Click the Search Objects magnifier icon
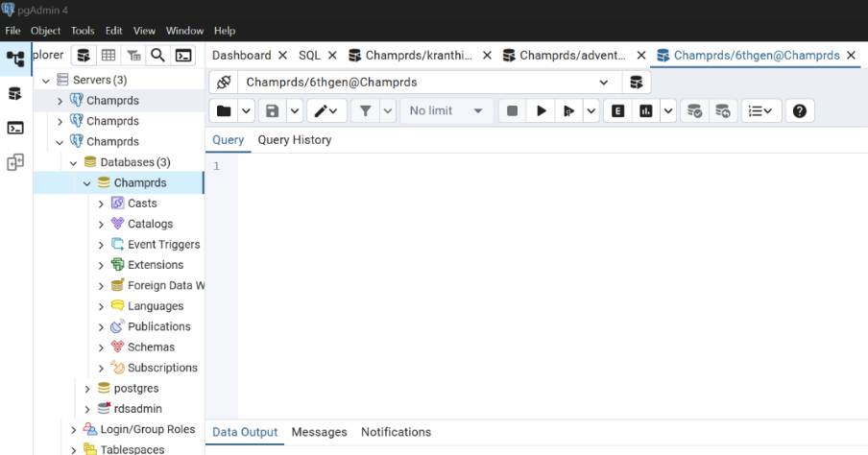This screenshot has width=868, height=455. 157,56
